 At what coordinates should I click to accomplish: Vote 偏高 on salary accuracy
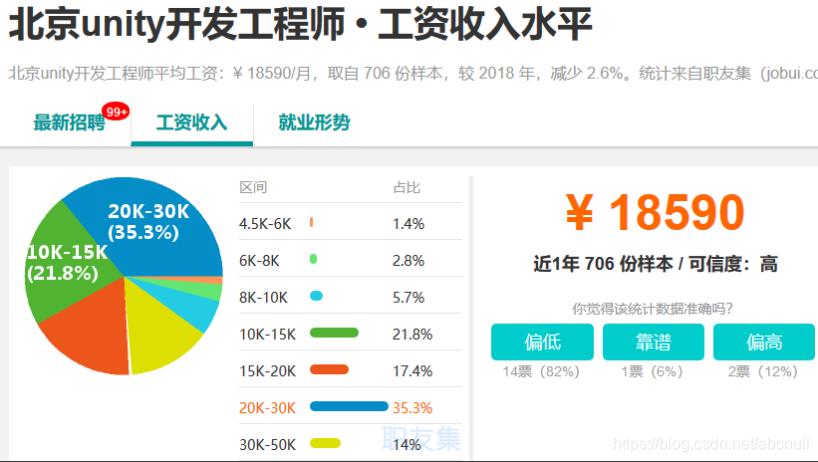(x=764, y=342)
